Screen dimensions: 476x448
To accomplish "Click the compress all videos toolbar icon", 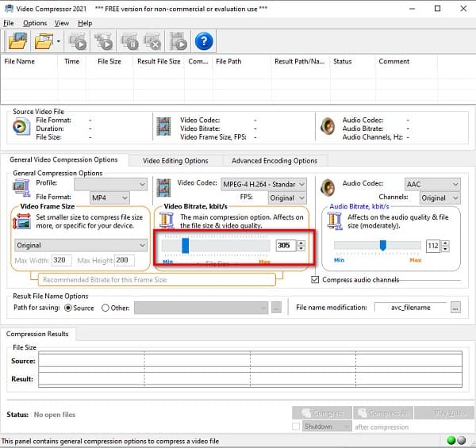I will coord(103,41).
